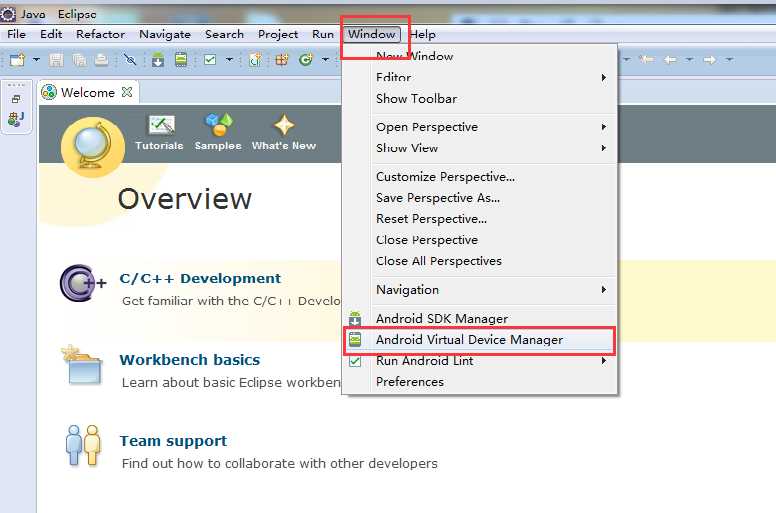776x513 pixels.
Task: Open the Workbench basics link
Action: pos(190,360)
